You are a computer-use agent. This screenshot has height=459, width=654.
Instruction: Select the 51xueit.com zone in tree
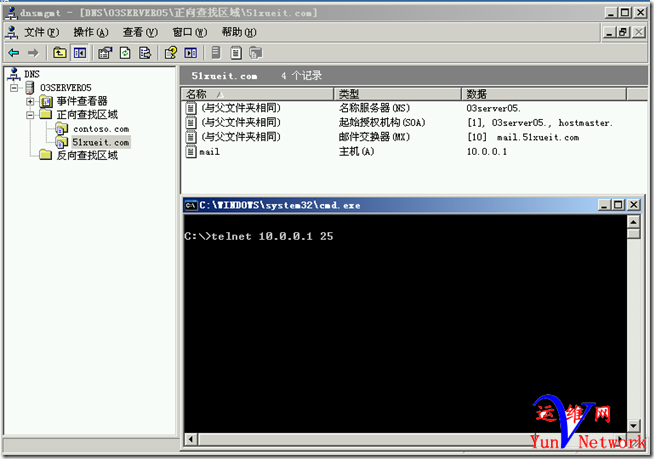click(x=101, y=142)
